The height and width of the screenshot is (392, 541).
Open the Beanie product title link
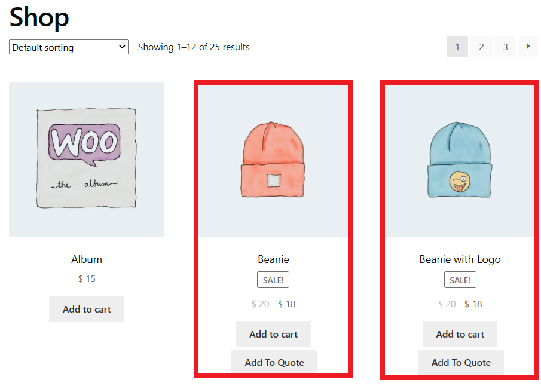tap(273, 259)
